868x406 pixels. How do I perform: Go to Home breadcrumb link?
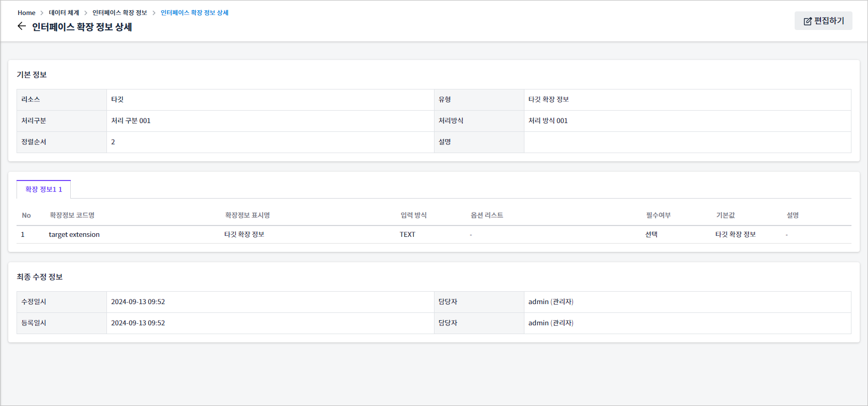pos(26,13)
